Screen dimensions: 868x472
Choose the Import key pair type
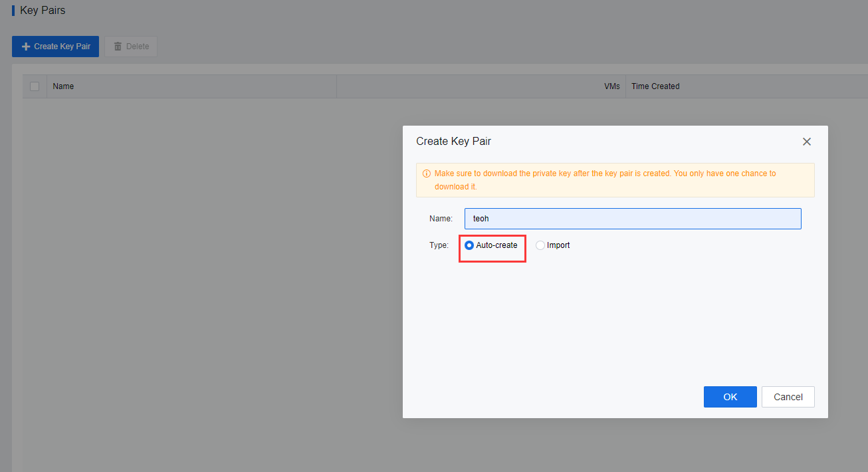pos(540,245)
